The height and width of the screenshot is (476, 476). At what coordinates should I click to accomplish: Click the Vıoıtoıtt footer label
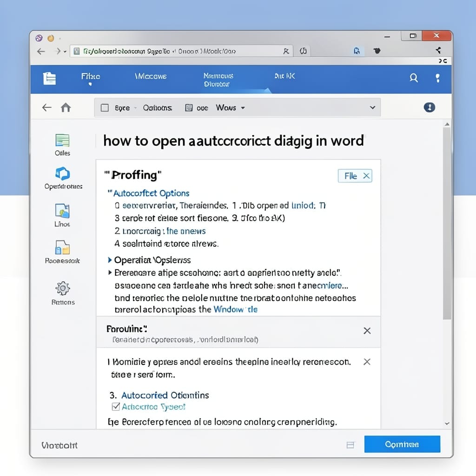click(59, 445)
